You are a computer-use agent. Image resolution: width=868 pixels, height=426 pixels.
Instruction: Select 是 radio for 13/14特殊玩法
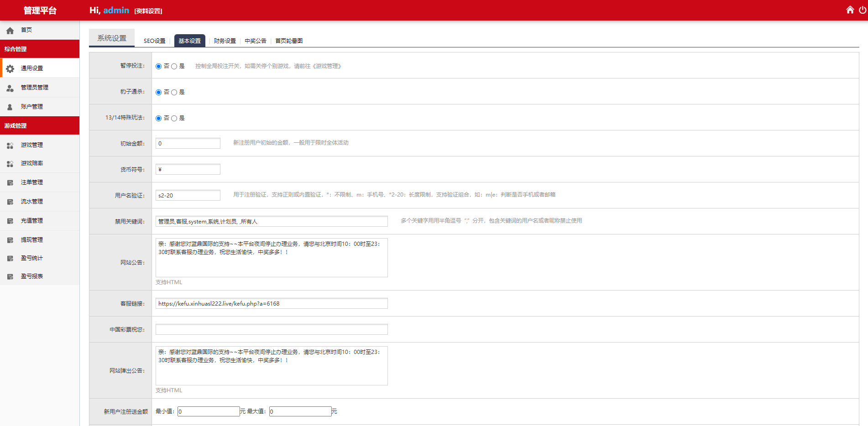pos(174,119)
